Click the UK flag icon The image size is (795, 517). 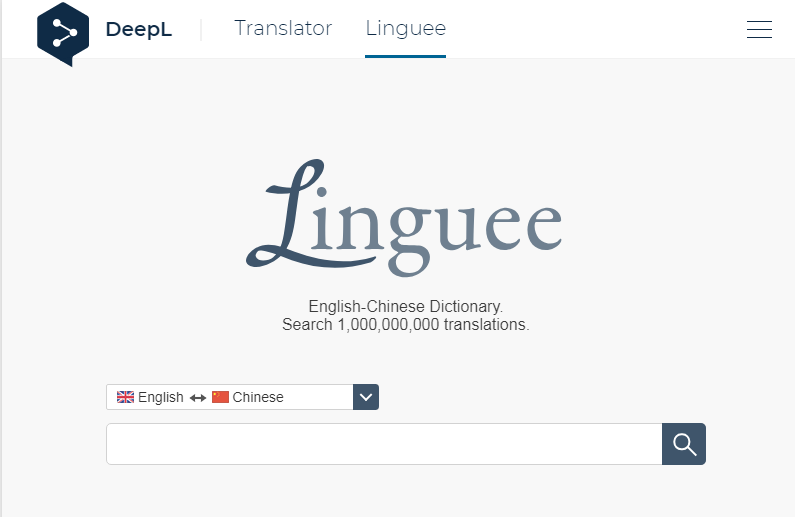(x=125, y=397)
